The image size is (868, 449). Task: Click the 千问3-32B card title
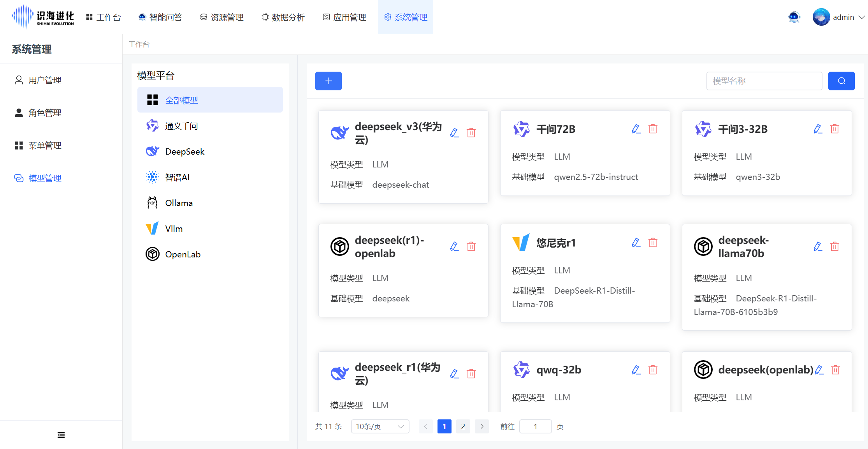(743, 129)
